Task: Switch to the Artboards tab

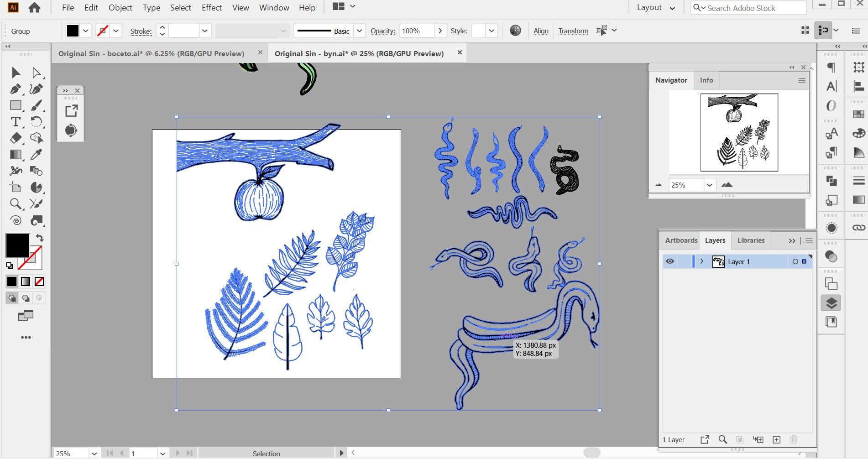Action: 681,240
